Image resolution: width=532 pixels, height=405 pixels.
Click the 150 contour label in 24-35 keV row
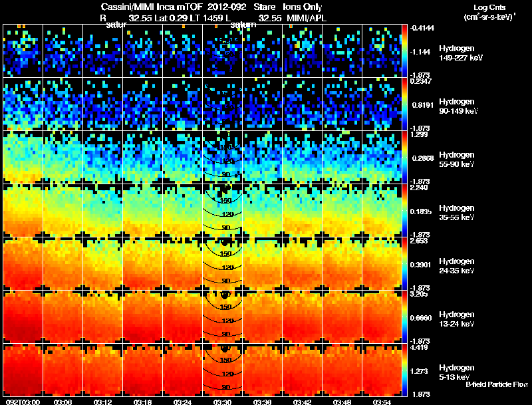pyautogui.click(x=225, y=254)
